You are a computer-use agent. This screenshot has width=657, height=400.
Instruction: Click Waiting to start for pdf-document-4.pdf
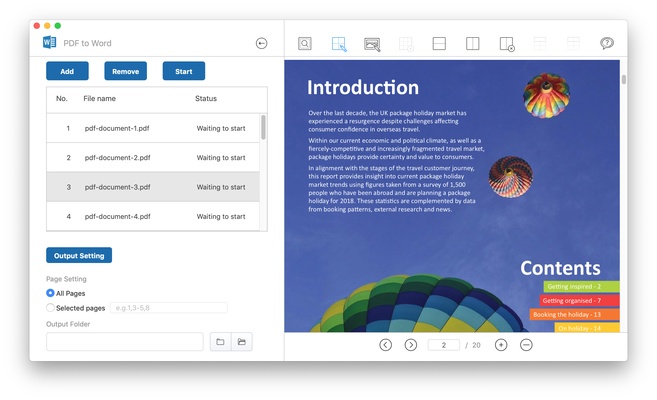click(221, 216)
